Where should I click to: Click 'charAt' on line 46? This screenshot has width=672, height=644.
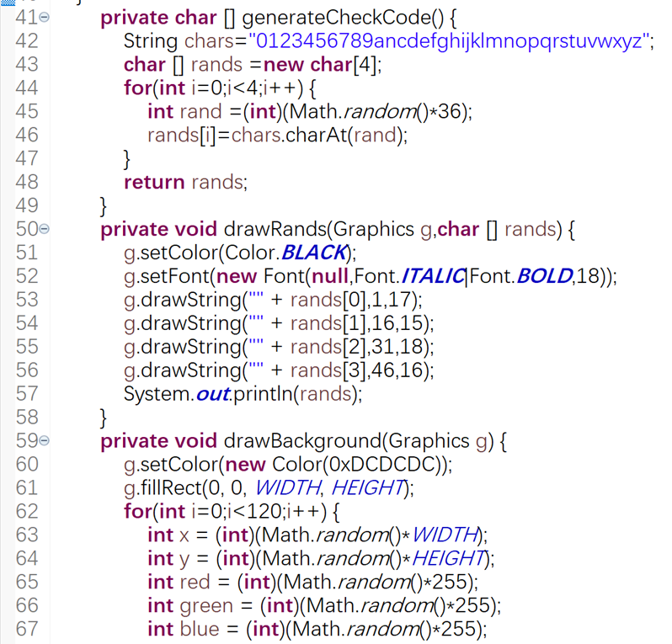(316, 136)
